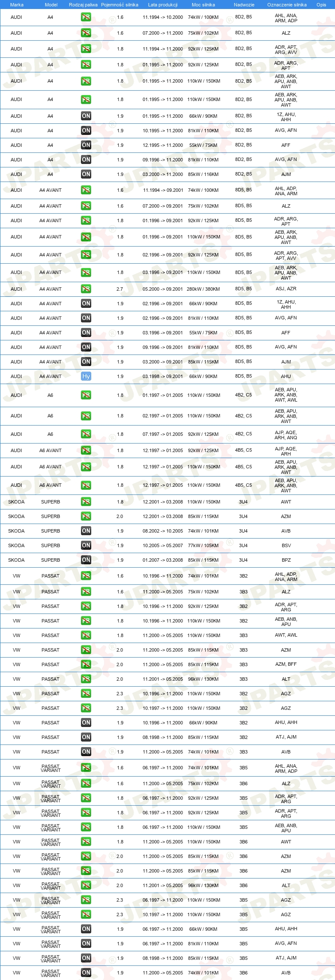
Task: Click ON icon in VW Passat 3B3 AVB row
Action: (x=86, y=752)
